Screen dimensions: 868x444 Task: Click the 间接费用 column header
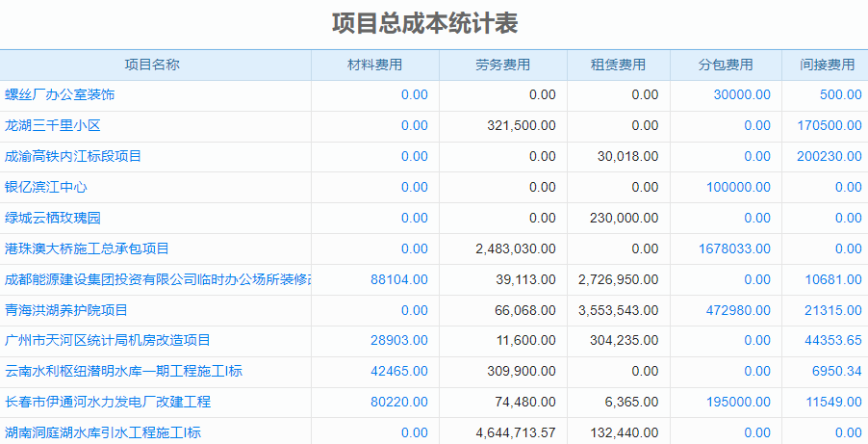pos(827,65)
